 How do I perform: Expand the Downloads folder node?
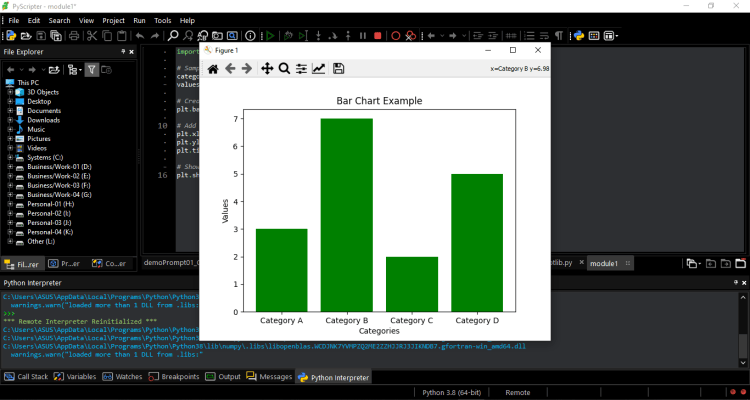10,120
